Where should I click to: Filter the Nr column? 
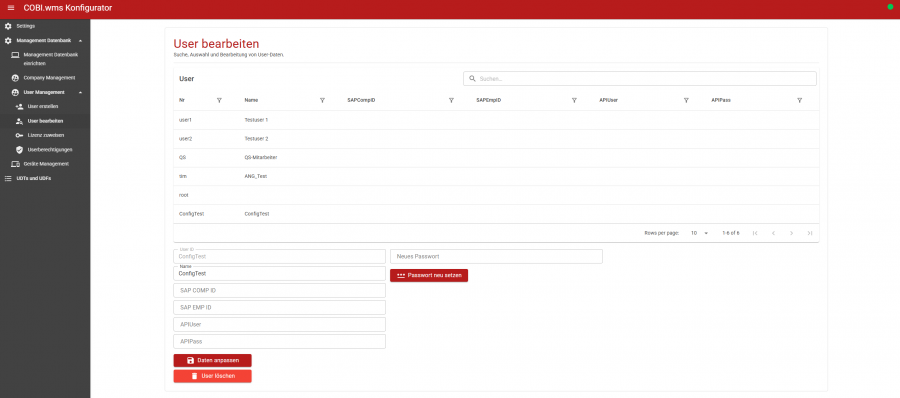point(219,100)
